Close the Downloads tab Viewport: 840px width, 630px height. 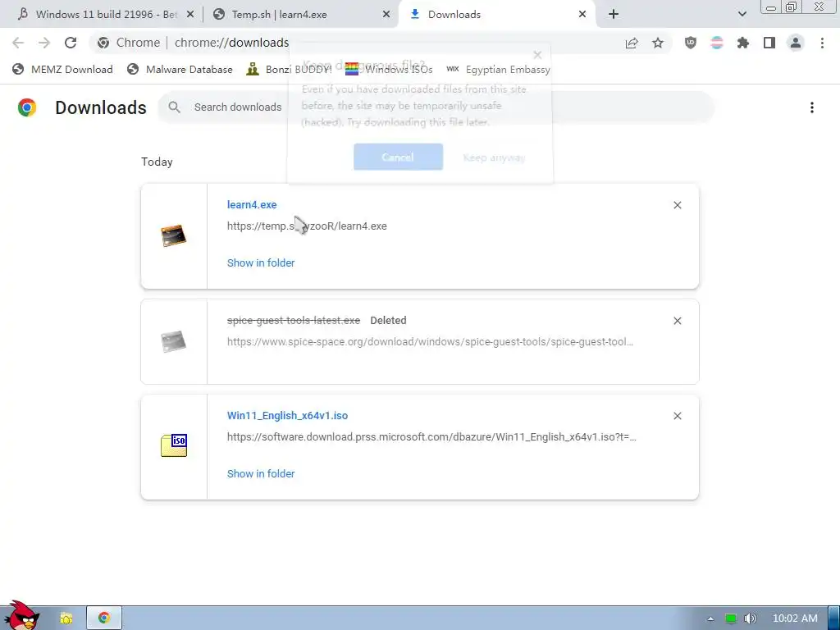(x=582, y=15)
